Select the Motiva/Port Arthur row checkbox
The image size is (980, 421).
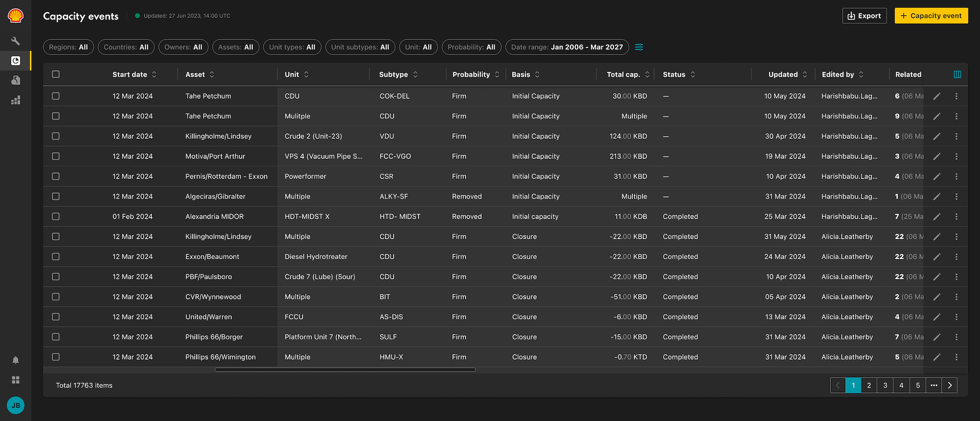tap(56, 156)
